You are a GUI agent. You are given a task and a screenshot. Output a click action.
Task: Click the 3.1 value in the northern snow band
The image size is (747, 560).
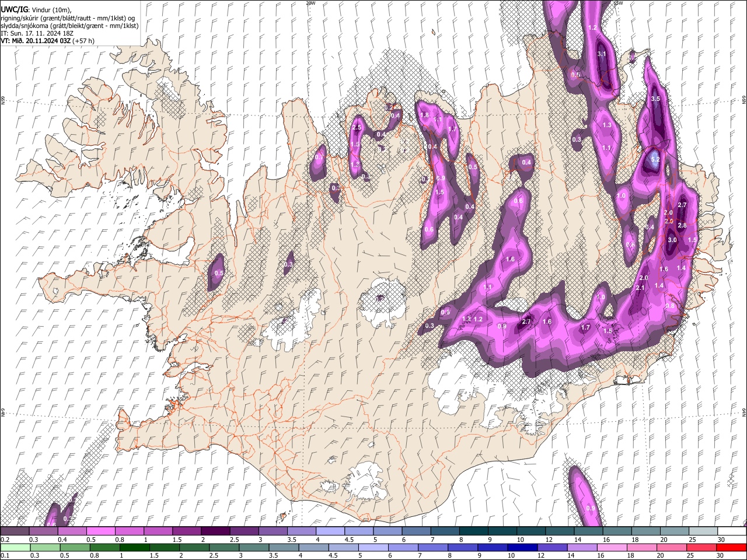point(602,54)
